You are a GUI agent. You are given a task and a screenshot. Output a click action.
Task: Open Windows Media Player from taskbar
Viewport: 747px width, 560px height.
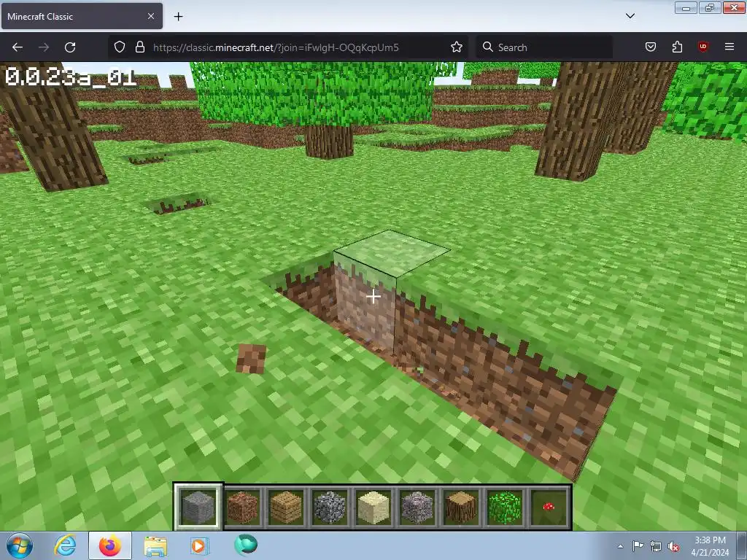(x=200, y=545)
